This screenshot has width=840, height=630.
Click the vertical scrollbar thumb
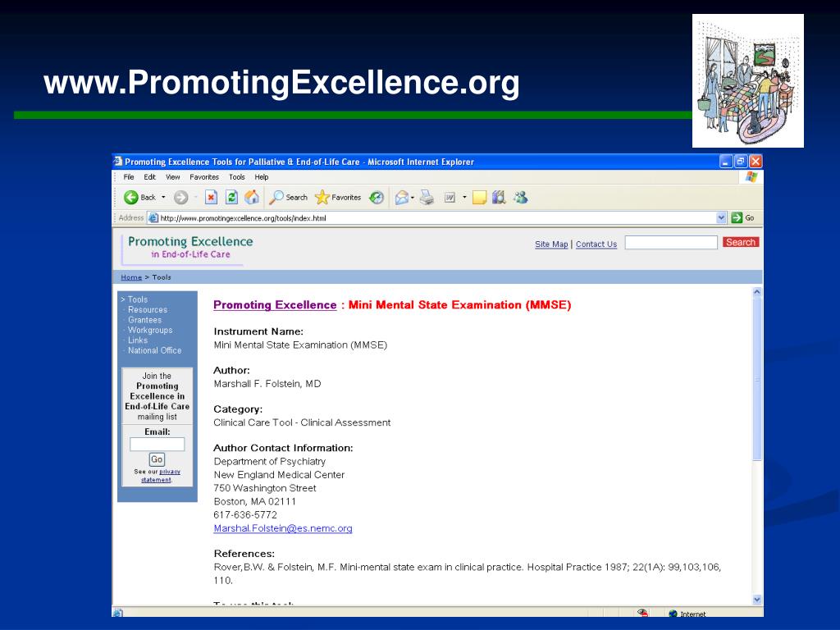[757, 379]
